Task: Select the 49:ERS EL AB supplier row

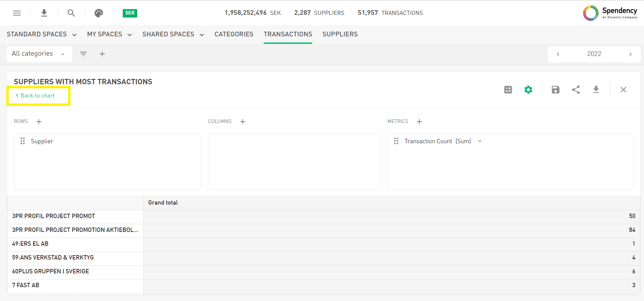Action: (30, 244)
